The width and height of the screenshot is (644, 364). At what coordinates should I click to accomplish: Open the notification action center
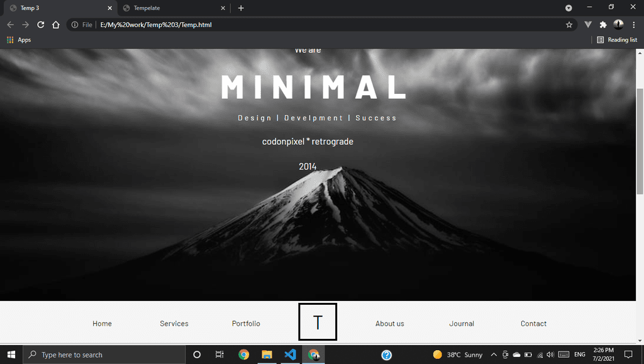(628, 355)
